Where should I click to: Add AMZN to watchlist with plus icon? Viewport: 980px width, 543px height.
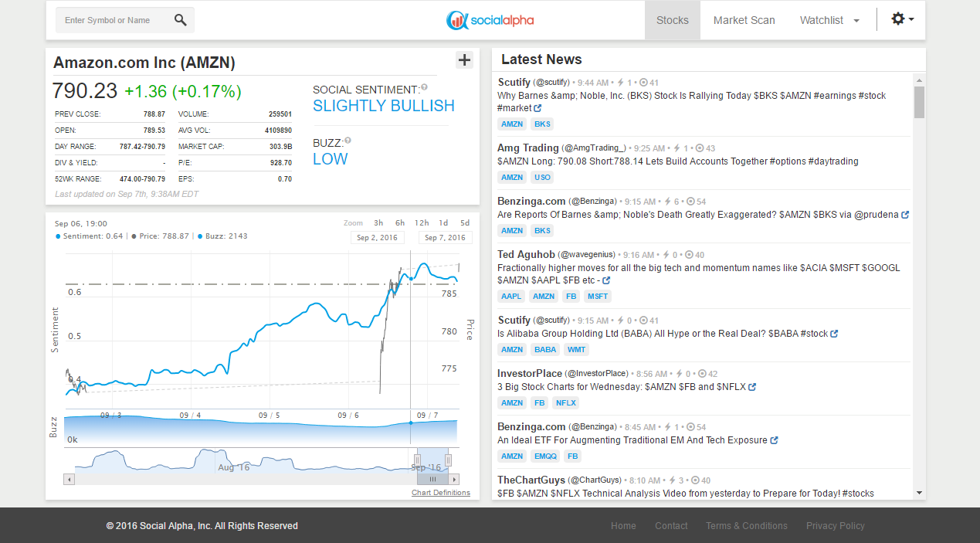[x=464, y=60]
